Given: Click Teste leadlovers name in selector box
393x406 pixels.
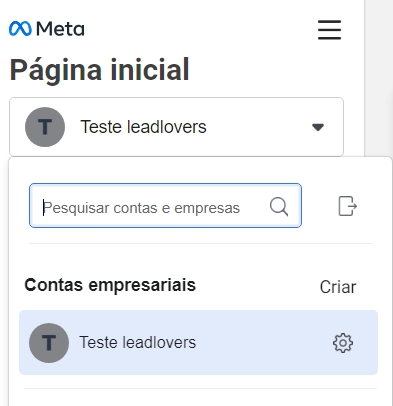Looking at the screenshot, I should [x=143, y=127].
